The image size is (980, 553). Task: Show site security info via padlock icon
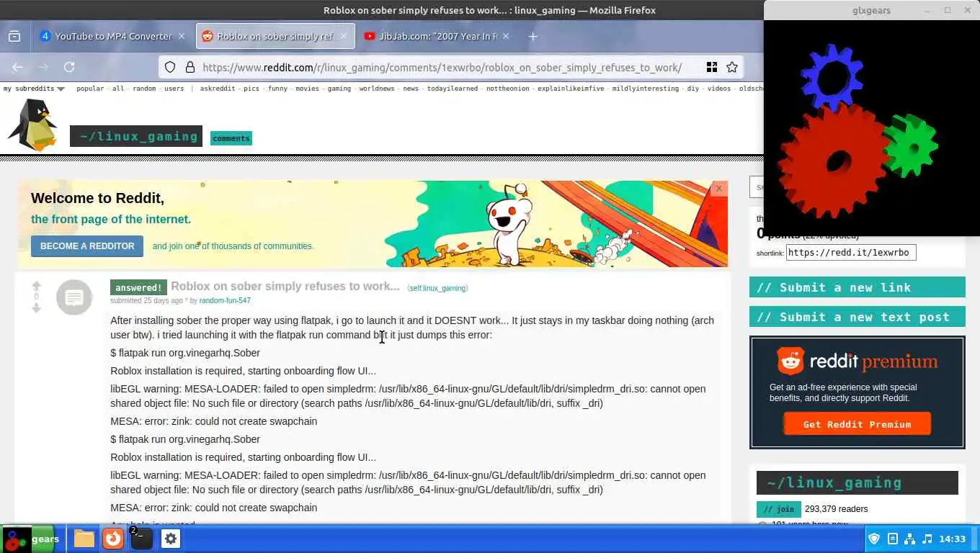point(190,67)
